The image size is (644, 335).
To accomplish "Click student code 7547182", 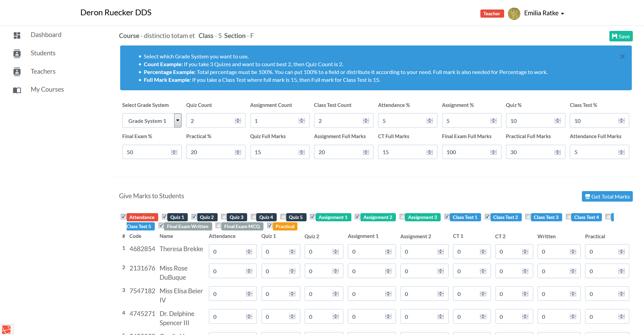I will pyautogui.click(x=142, y=291).
